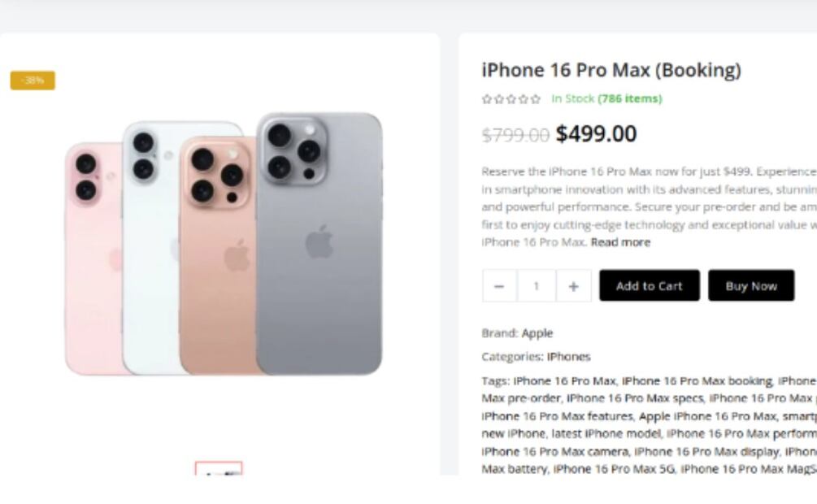Select the "iPhone 16 Pro Max specs" tag
This screenshot has height=504, width=817.
[x=635, y=398]
